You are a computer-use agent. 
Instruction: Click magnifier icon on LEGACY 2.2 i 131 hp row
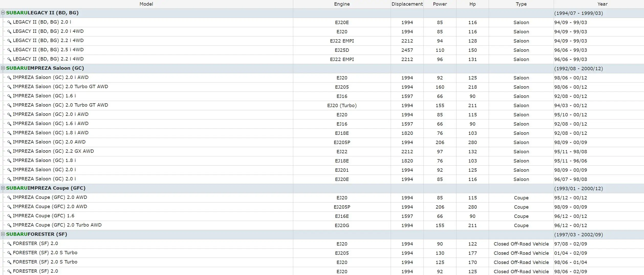tap(9, 59)
